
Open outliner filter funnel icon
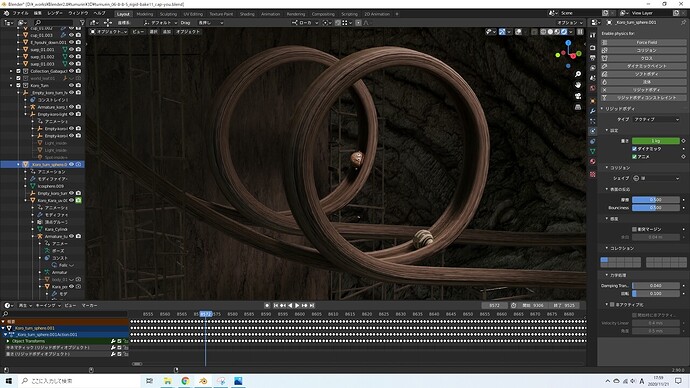click(82, 22)
